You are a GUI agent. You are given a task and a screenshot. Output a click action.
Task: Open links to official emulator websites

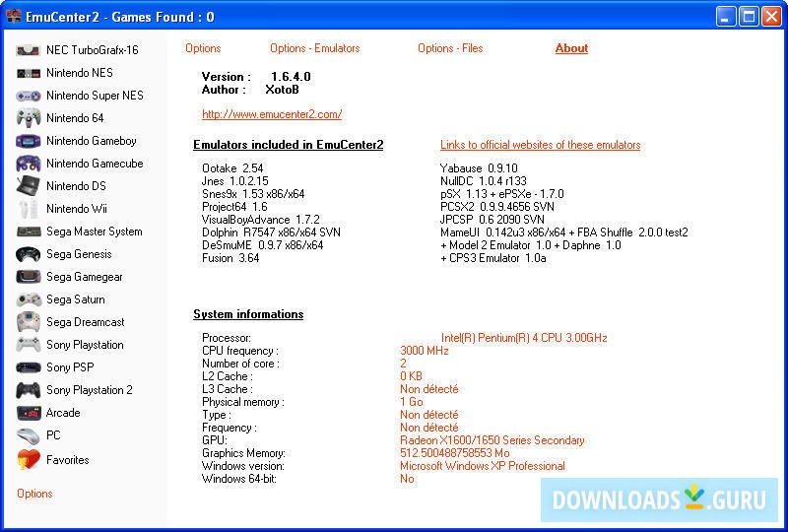(x=540, y=145)
